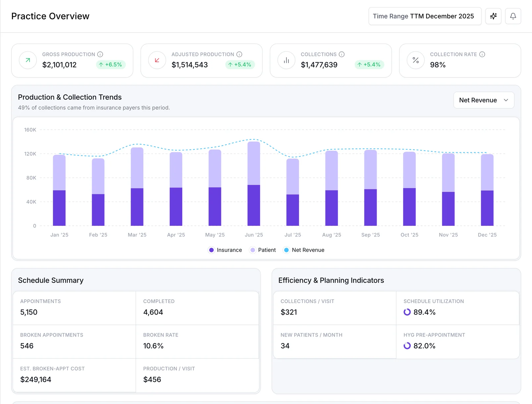This screenshot has height=404, width=532.
Task: Click the 160K axis label
Action: click(x=30, y=130)
